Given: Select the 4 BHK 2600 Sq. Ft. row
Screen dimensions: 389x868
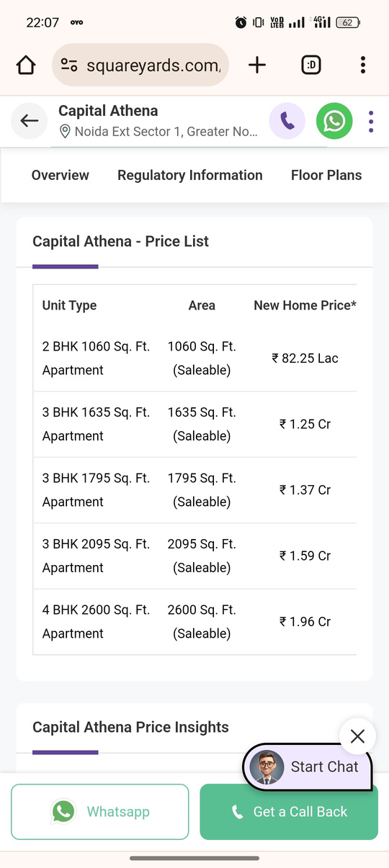Looking at the screenshot, I should 194,622.
